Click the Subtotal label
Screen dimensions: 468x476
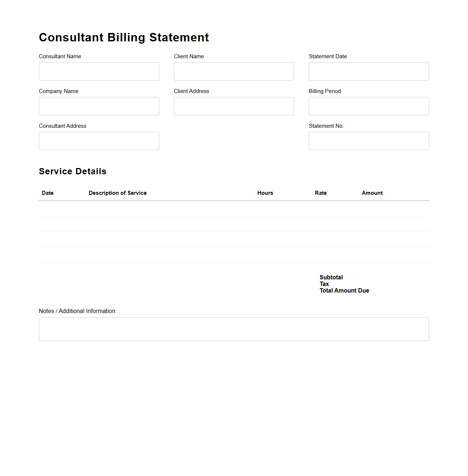point(331,278)
